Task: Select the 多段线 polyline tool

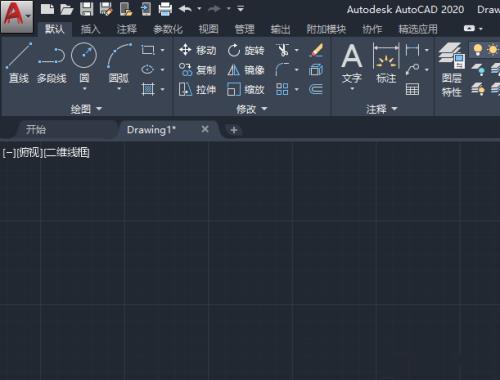Action: coord(51,62)
